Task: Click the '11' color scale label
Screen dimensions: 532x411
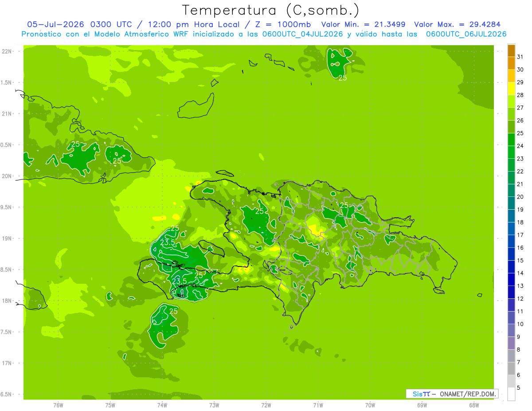Action: [520, 311]
